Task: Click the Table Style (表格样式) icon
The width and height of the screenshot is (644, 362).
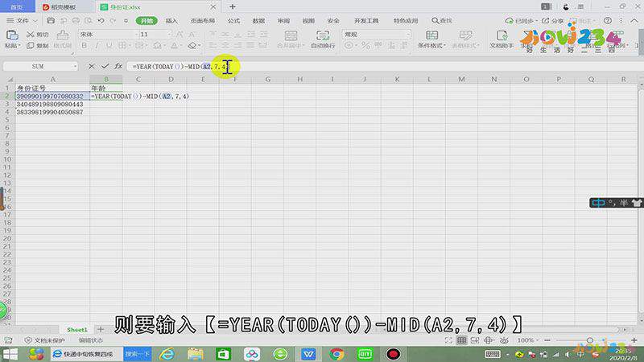Action: 465,35
